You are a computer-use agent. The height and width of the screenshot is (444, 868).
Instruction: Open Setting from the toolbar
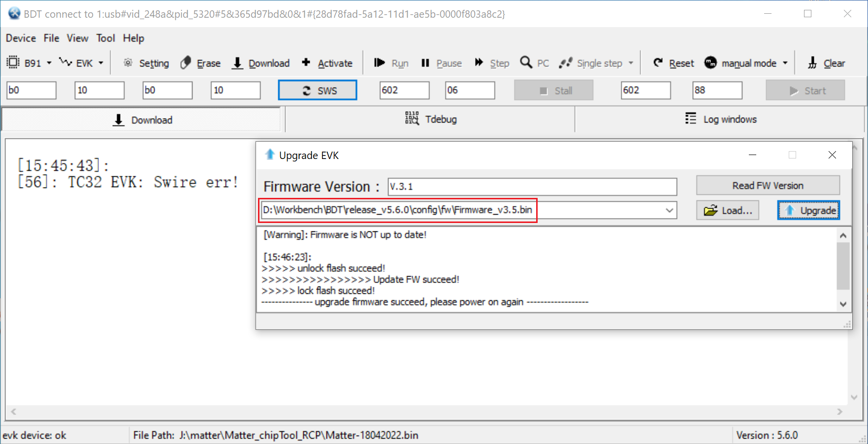(x=146, y=63)
